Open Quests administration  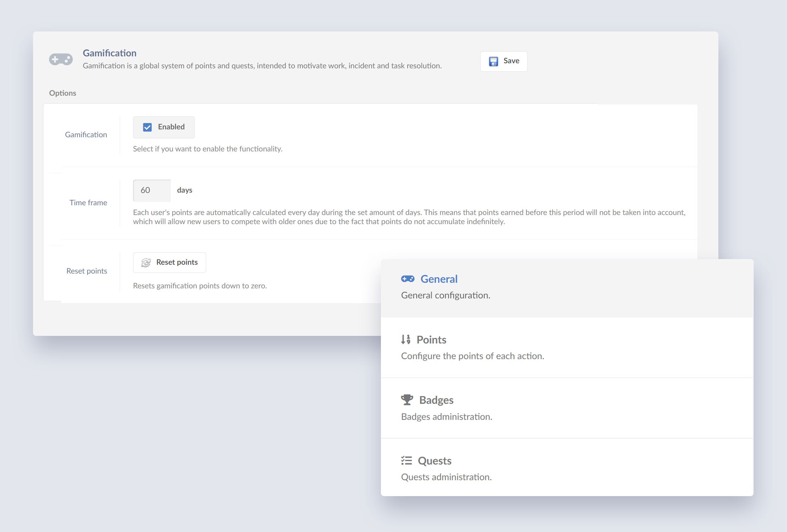pyautogui.click(x=435, y=460)
